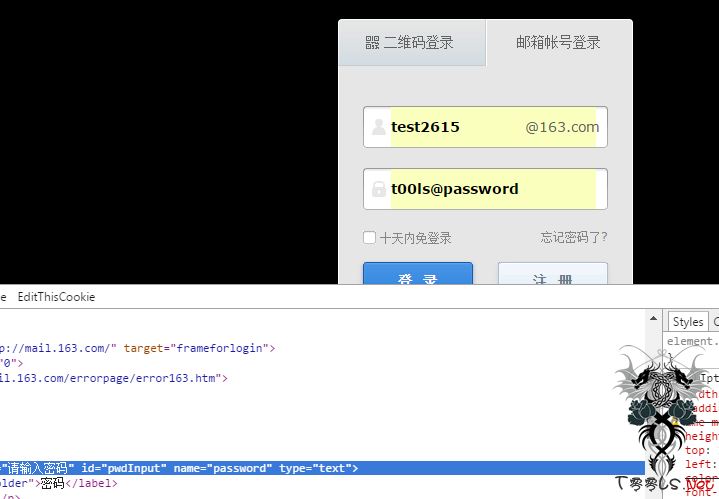Click the scroll-up arrow of the elements panel
The width and height of the screenshot is (719, 499).
pos(653,318)
